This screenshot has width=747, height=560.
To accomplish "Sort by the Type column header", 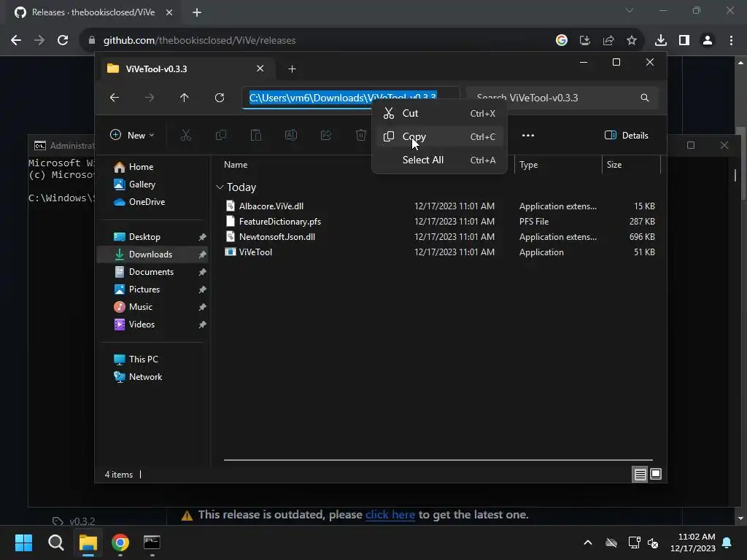I will tap(528, 165).
